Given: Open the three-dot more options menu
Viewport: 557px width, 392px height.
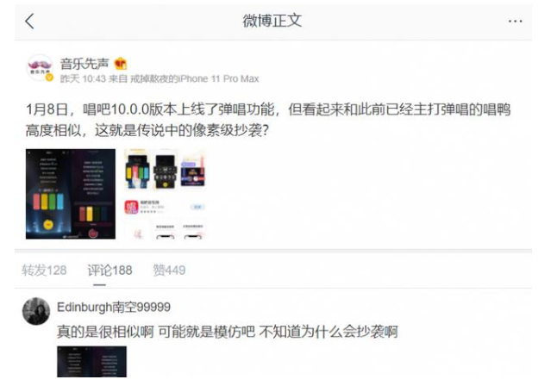Looking at the screenshot, I should 515,22.
